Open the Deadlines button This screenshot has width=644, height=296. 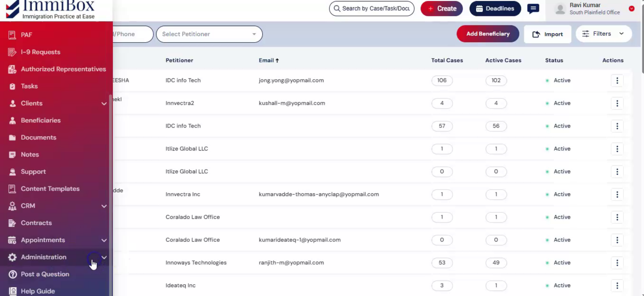(x=495, y=9)
